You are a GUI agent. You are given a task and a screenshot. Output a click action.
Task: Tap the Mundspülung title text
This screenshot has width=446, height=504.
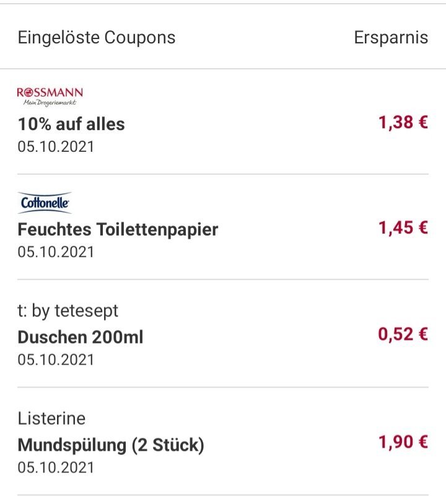click(72, 446)
